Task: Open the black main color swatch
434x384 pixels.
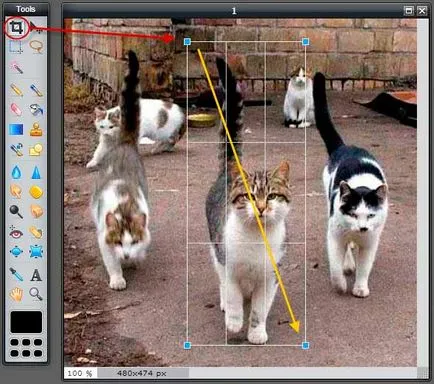Action: point(26,322)
